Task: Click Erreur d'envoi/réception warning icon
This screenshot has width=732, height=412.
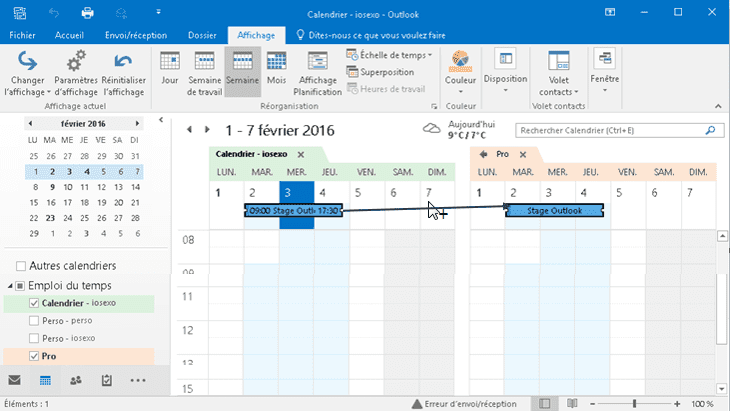Action: [417, 404]
